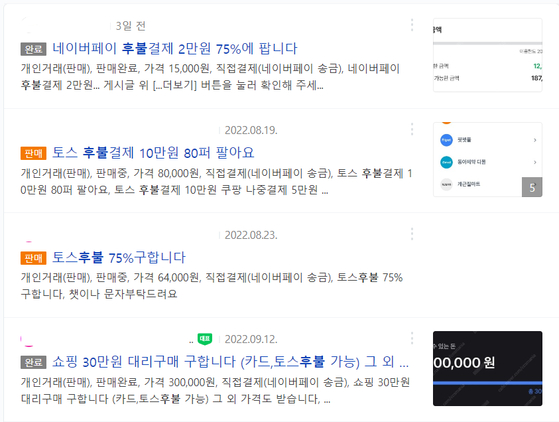Viewport: 559px width, 422px height.
Task: Click the gray 완료 badge on the 쇼핑 30만원 post
Action: tap(34, 362)
